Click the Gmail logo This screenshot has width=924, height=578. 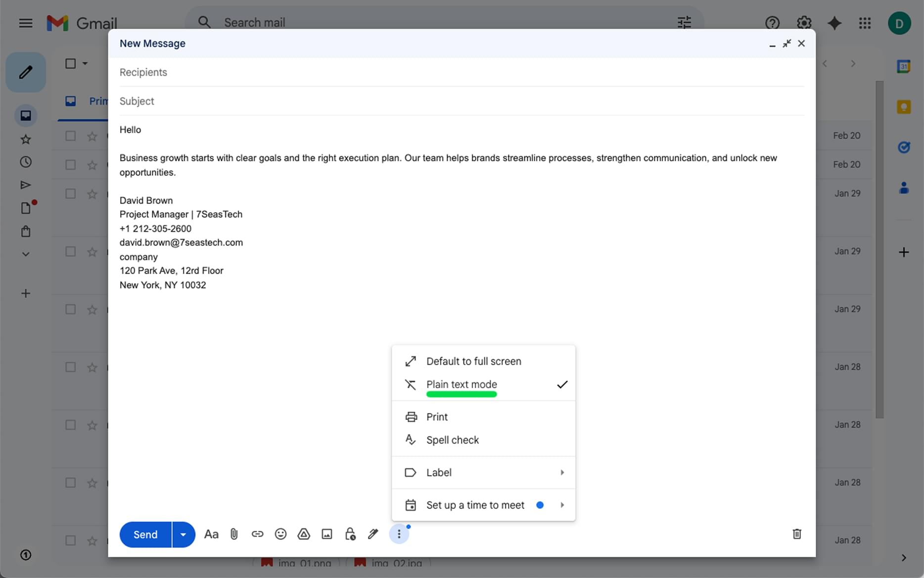pyautogui.click(x=82, y=23)
